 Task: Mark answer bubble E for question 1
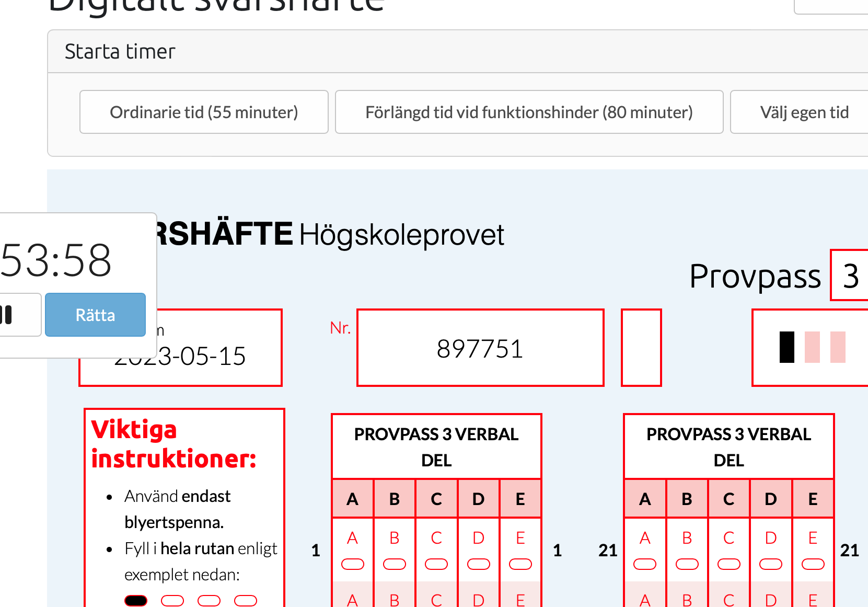520,564
